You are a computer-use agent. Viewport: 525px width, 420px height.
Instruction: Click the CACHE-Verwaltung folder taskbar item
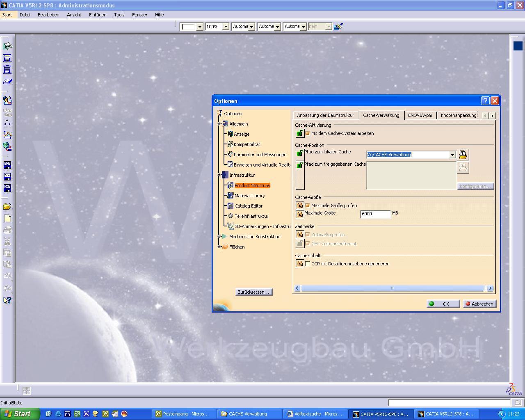coord(249,414)
